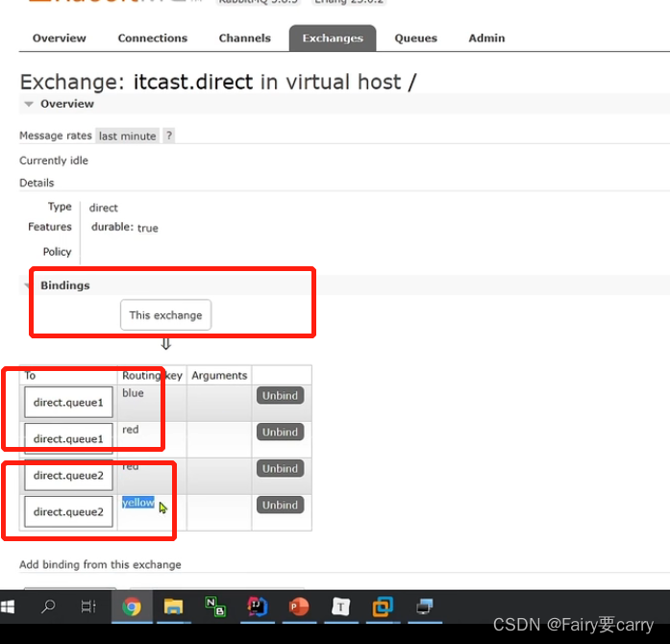Open Task View on taskbar
Screen dimensions: 670x644
click(x=88, y=607)
